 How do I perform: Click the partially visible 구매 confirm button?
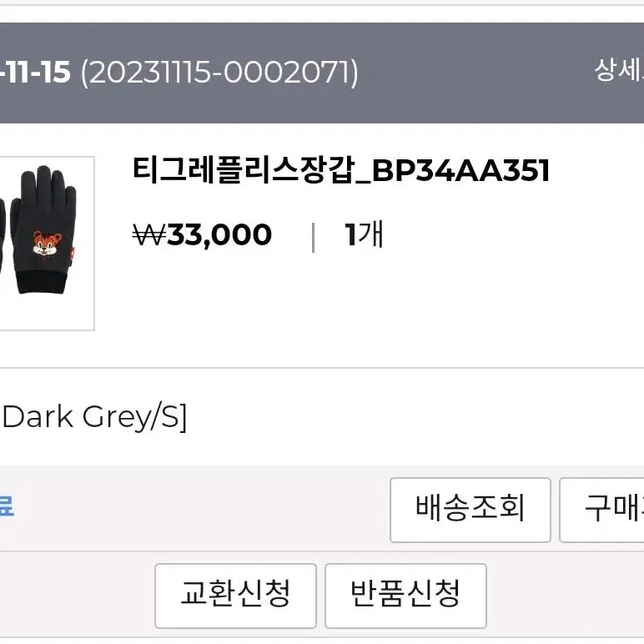pos(602,510)
